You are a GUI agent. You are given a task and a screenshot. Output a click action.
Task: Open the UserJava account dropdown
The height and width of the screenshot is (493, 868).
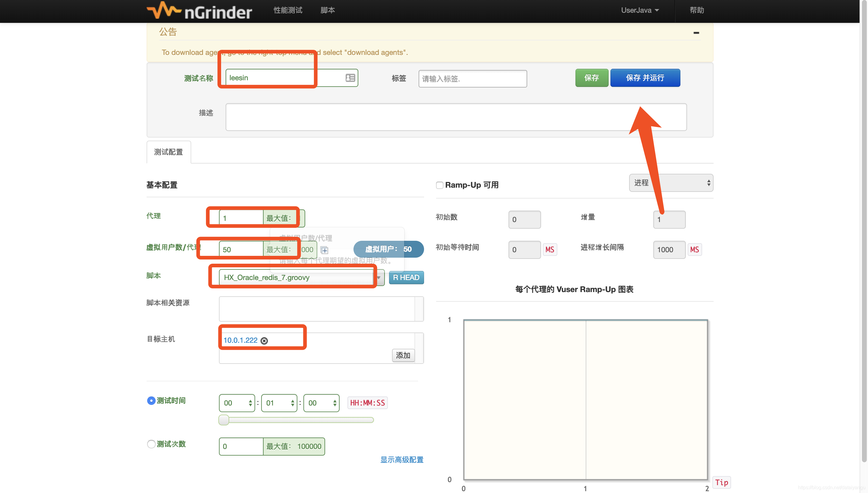coord(640,10)
